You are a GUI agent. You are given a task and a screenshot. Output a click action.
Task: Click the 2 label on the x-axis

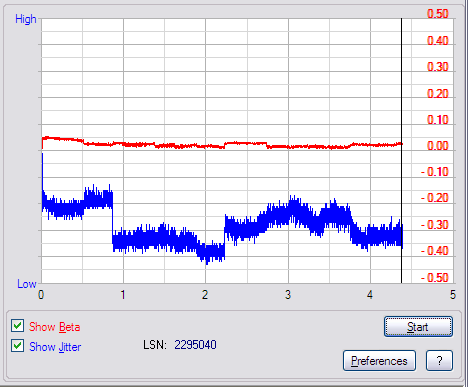205,295
